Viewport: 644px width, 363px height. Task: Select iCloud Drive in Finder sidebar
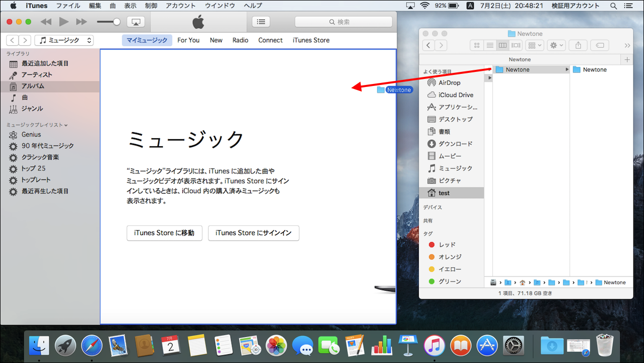452,95
